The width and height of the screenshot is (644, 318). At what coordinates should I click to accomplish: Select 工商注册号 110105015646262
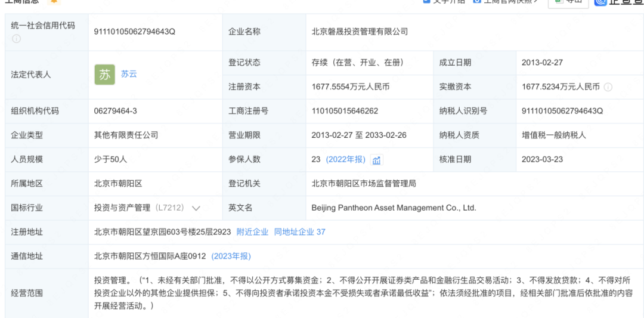point(345,111)
